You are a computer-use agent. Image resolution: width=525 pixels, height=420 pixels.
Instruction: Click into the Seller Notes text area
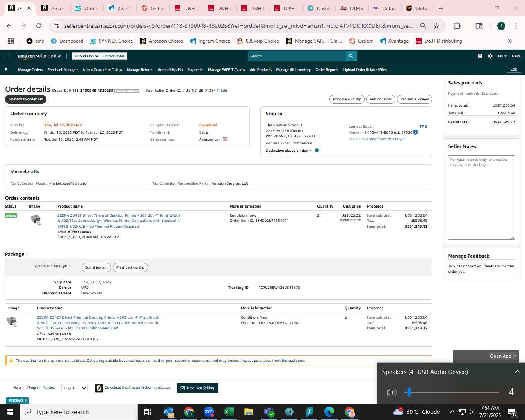click(481, 197)
